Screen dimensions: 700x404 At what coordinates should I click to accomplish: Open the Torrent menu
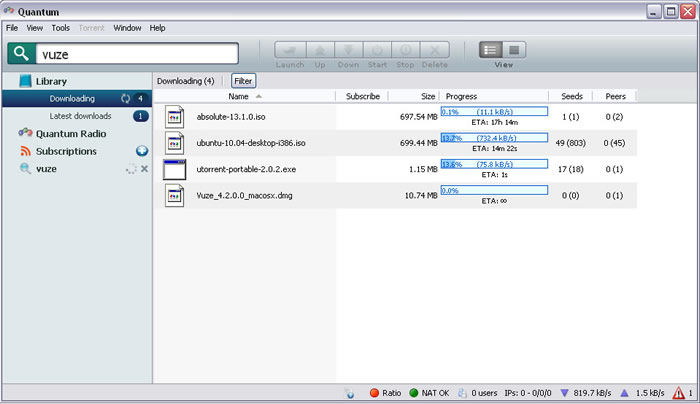point(92,28)
